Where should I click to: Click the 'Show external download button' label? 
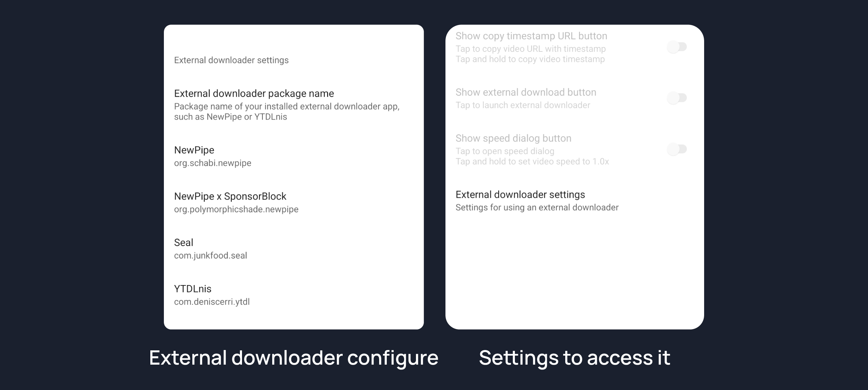coord(526,92)
